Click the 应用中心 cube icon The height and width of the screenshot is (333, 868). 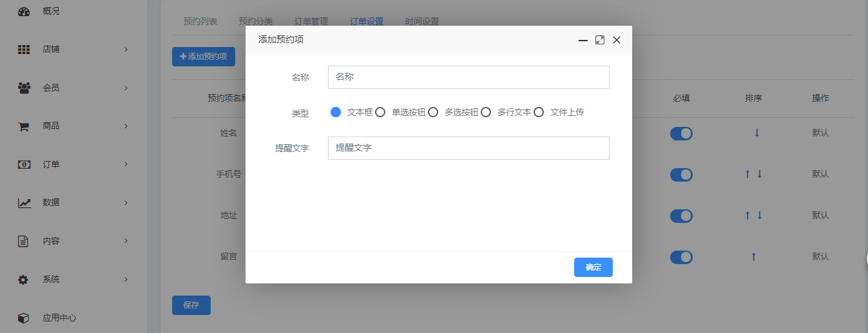pos(24,318)
